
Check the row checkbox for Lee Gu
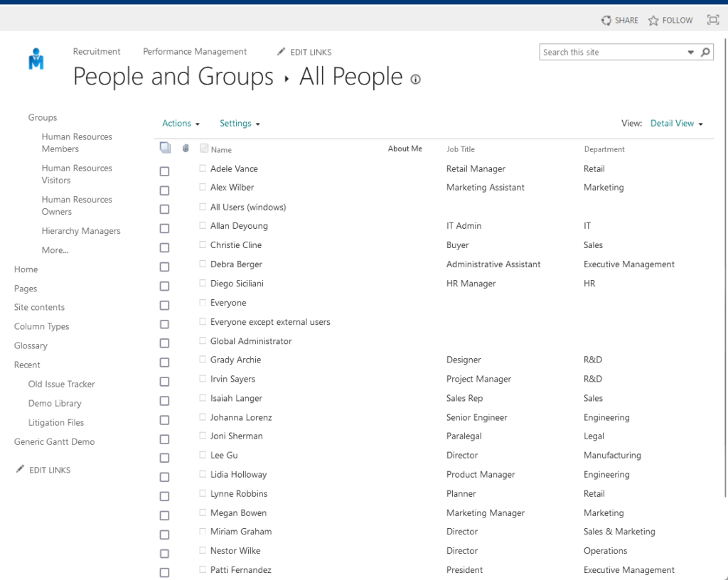pyautogui.click(x=164, y=458)
